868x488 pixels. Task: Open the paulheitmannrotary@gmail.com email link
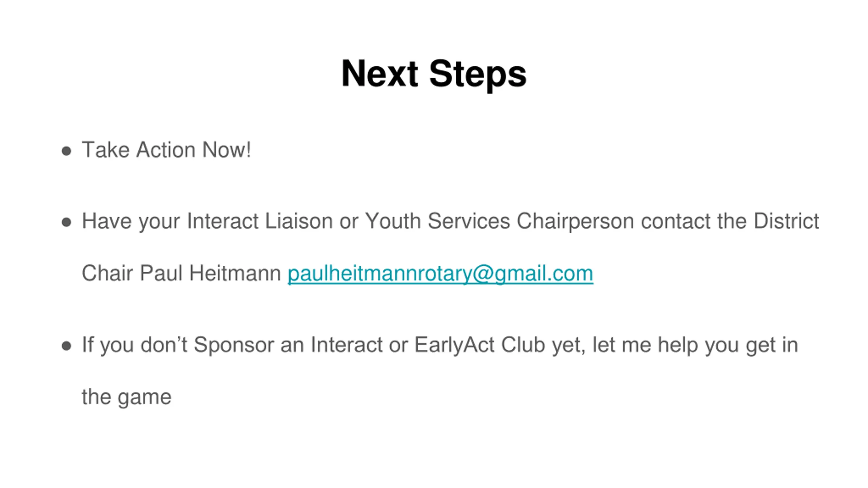pos(440,274)
